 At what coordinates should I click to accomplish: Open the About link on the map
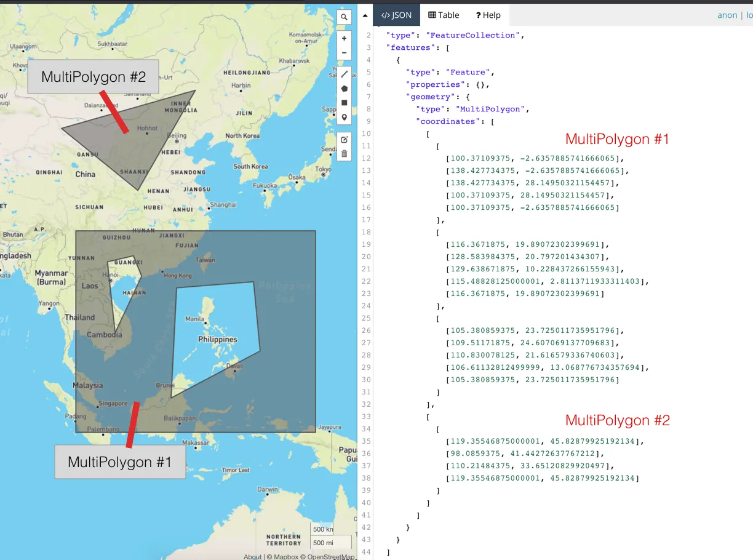pos(252,557)
